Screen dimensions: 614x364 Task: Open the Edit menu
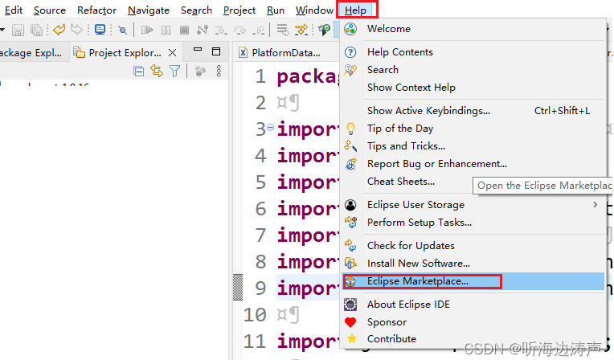pyautogui.click(x=14, y=10)
